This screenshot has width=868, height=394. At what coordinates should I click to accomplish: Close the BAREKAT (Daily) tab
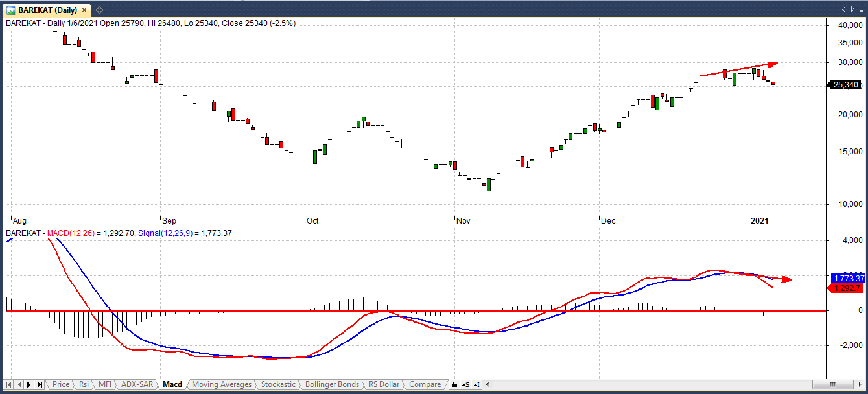(86, 10)
